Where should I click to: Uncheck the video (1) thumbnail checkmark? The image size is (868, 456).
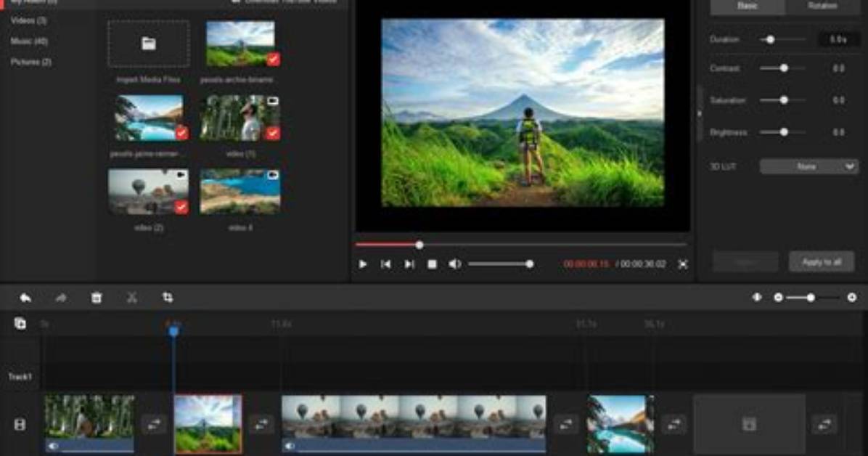[x=272, y=133]
